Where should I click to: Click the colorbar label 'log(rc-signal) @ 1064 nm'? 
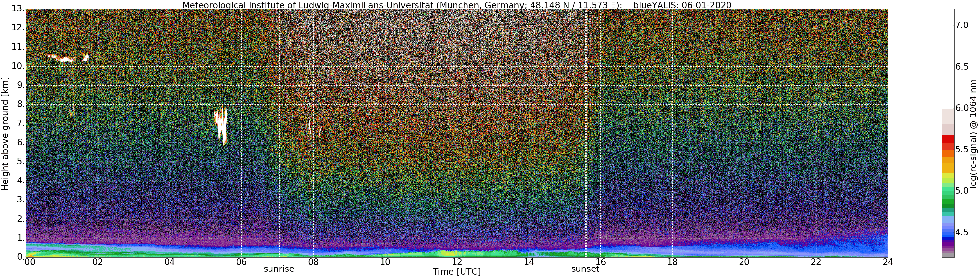click(x=973, y=133)
